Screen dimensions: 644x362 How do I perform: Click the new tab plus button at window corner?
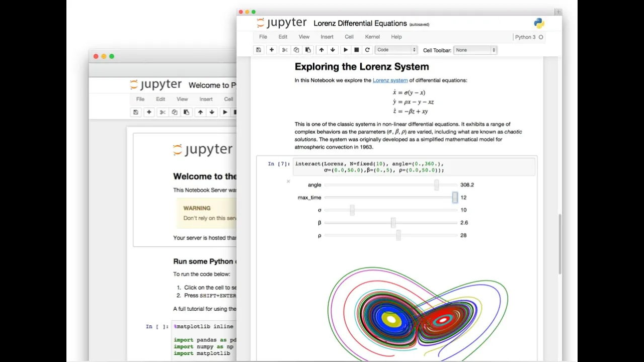(558, 12)
